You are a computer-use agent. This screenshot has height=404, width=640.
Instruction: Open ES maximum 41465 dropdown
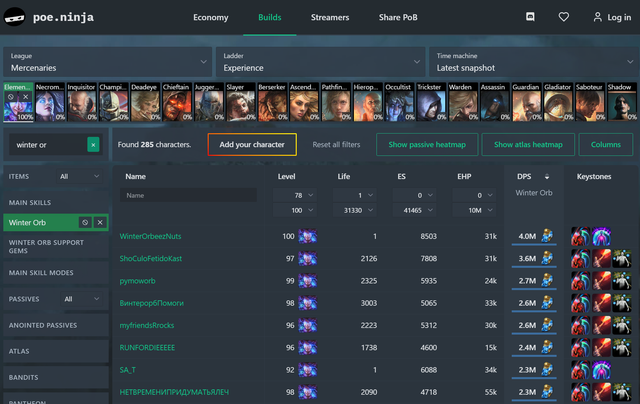(x=414, y=210)
